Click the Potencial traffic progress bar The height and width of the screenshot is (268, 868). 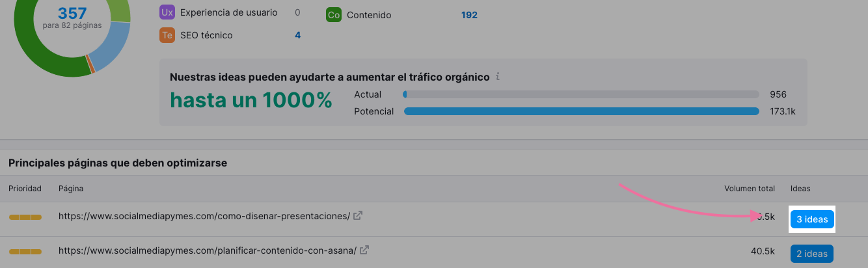[580, 111]
